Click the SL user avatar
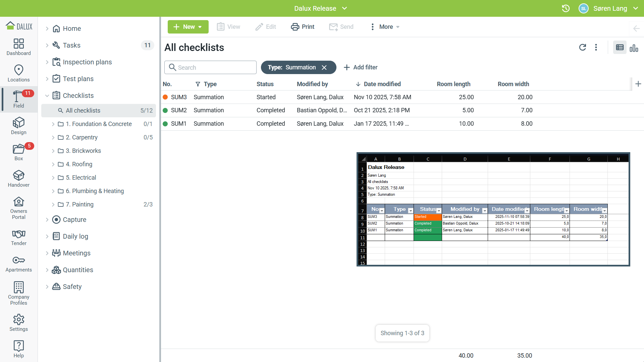644x362 pixels. point(584,8)
